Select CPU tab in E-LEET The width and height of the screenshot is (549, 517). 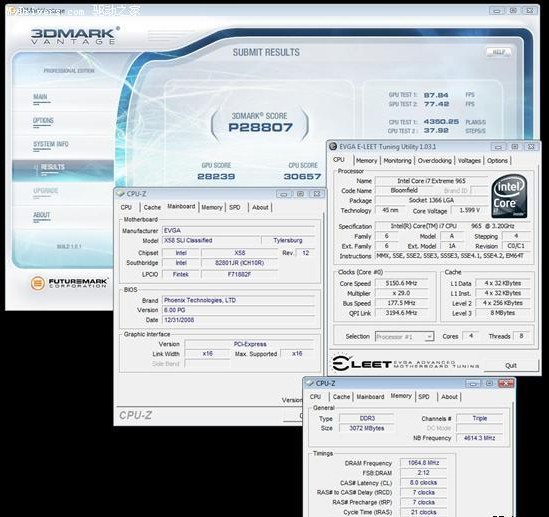[339, 160]
